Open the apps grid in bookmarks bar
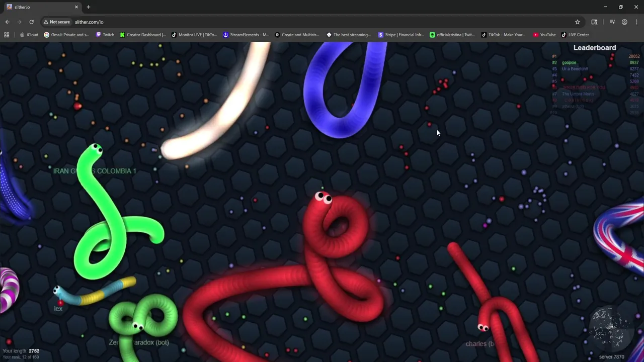This screenshot has height=362, width=644. click(7, 35)
